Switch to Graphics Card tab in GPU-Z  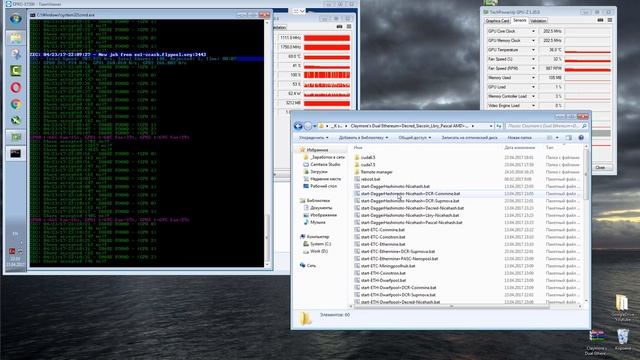[x=497, y=21]
